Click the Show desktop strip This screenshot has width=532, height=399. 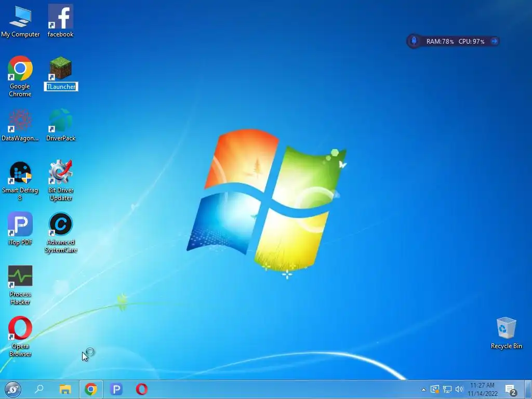tap(528, 390)
